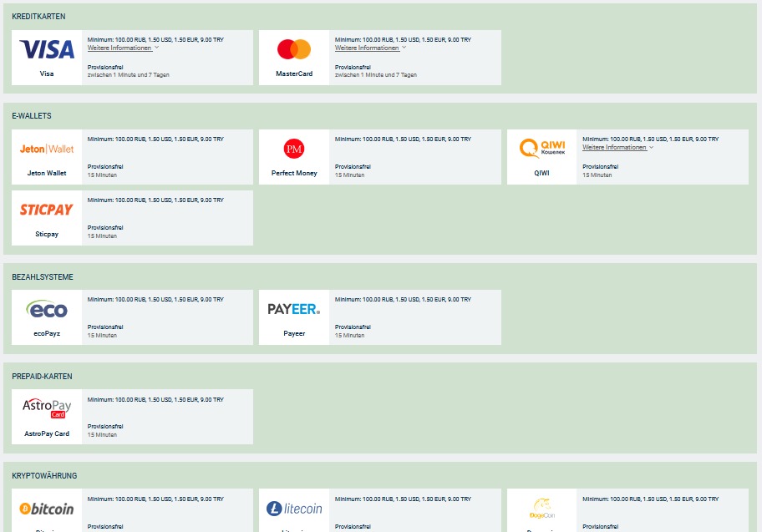Select the MasterCard logo
Screen dimensions: 762x532
[x=294, y=49]
